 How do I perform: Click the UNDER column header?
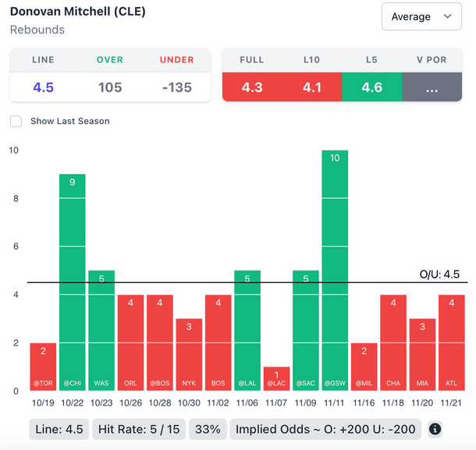tap(177, 60)
